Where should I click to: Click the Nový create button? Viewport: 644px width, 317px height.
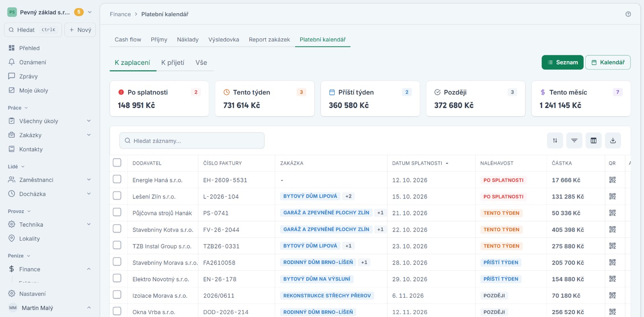pos(80,30)
